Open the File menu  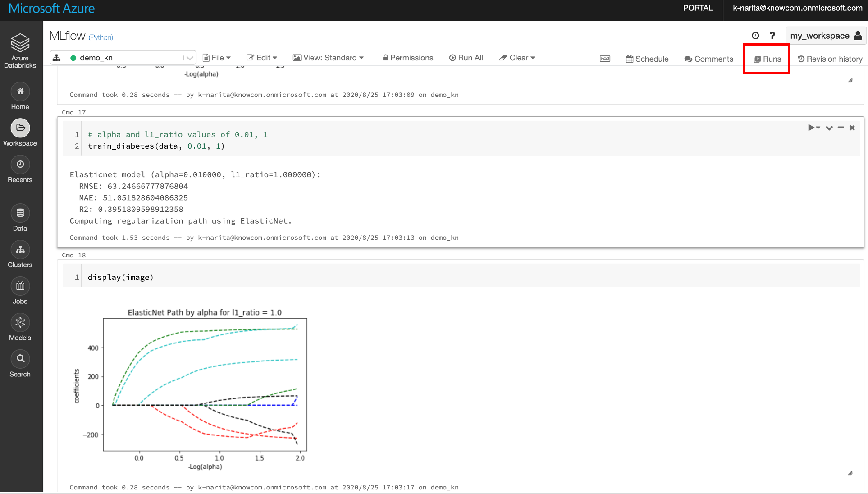217,58
